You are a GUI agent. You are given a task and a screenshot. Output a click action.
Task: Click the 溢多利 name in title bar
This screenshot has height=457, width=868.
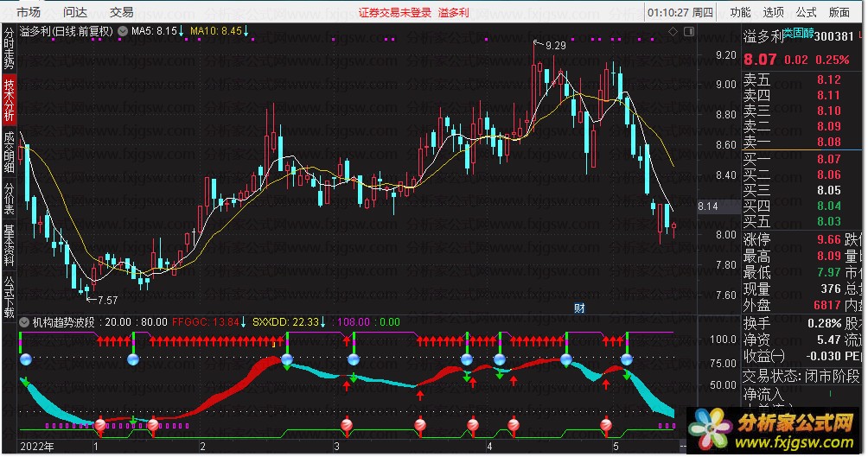[453, 12]
